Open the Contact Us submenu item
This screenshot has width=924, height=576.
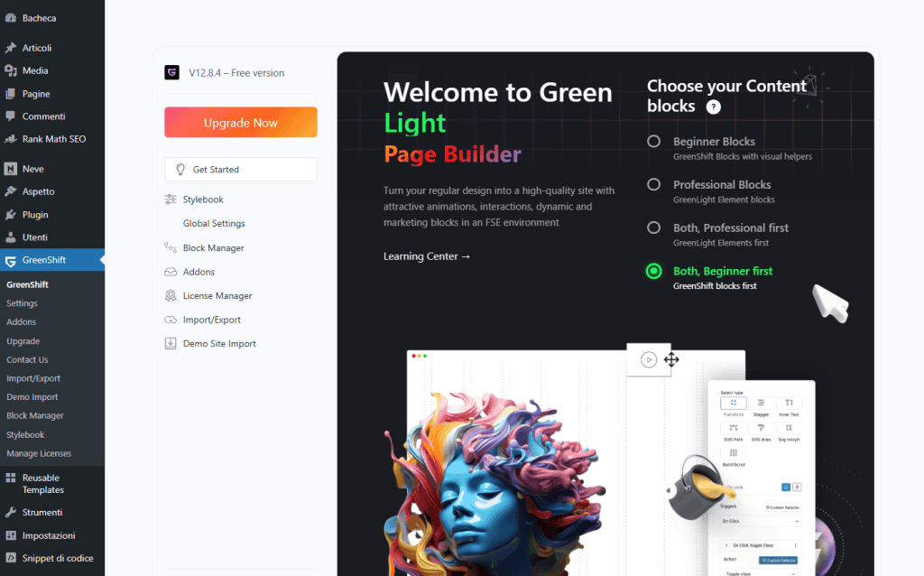pyautogui.click(x=27, y=359)
